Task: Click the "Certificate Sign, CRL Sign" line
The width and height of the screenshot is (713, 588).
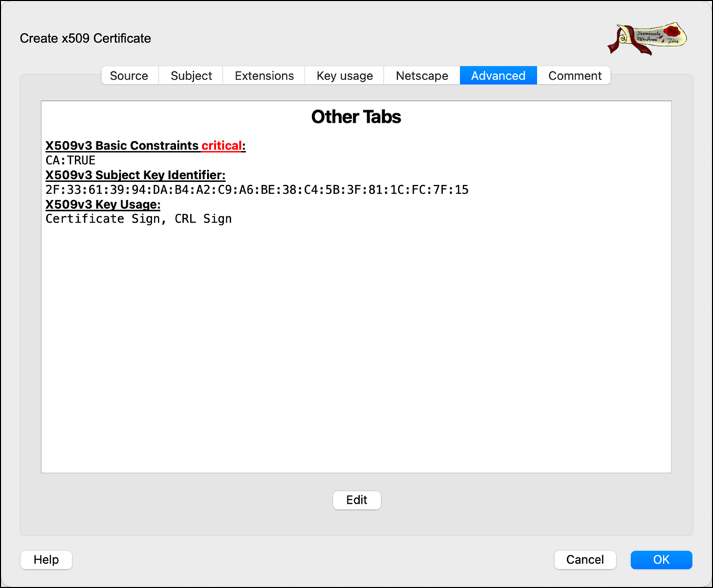Action: 138,219
